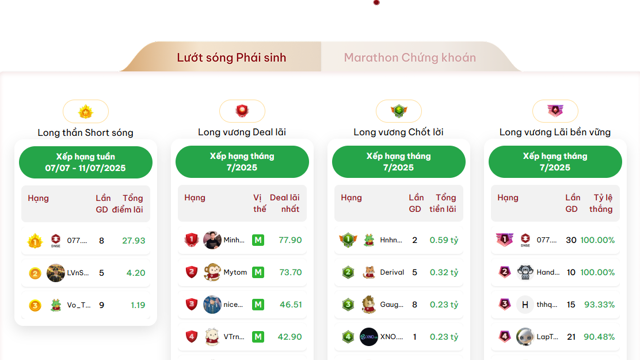640x360 pixels.
Task: Click green M position badge for Mytom
Action: click(x=258, y=272)
